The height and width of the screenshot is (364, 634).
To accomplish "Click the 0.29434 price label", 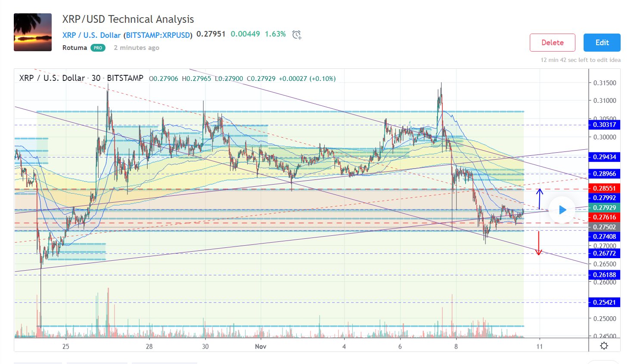I will pyautogui.click(x=604, y=157).
